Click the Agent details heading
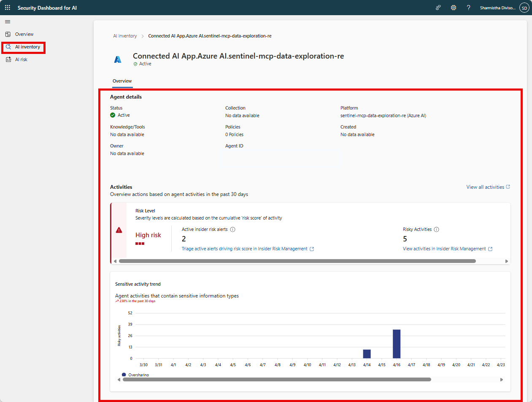The height and width of the screenshot is (402, 532). (126, 97)
